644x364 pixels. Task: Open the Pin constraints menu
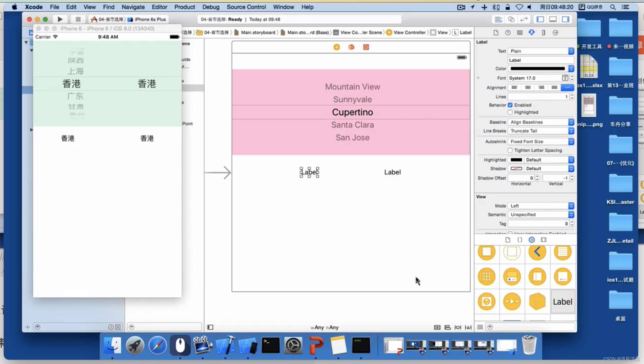(x=458, y=327)
